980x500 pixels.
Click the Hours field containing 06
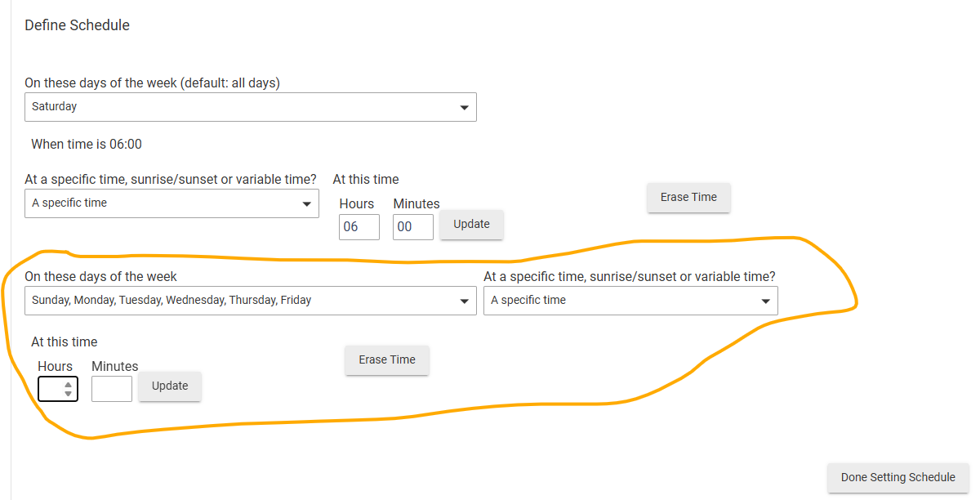pos(359,227)
